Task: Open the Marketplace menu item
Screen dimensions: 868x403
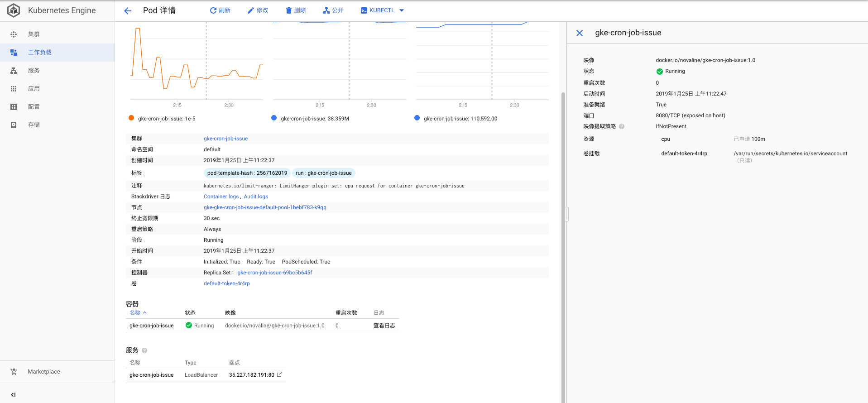Action: (58, 372)
